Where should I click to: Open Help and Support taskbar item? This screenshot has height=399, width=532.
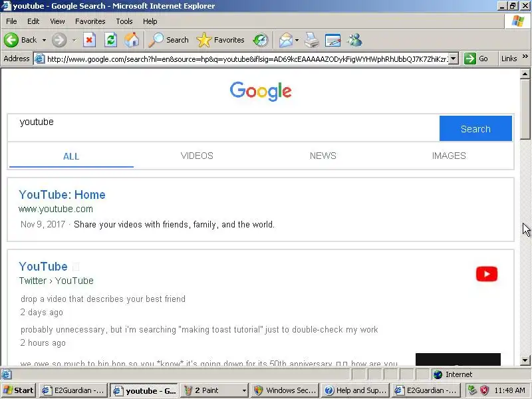point(355,390)
